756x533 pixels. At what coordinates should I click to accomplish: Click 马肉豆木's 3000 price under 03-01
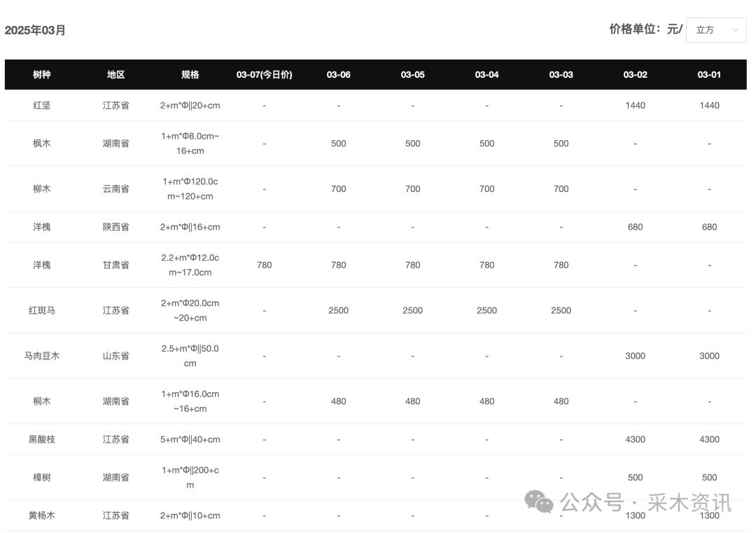point(709,356)
